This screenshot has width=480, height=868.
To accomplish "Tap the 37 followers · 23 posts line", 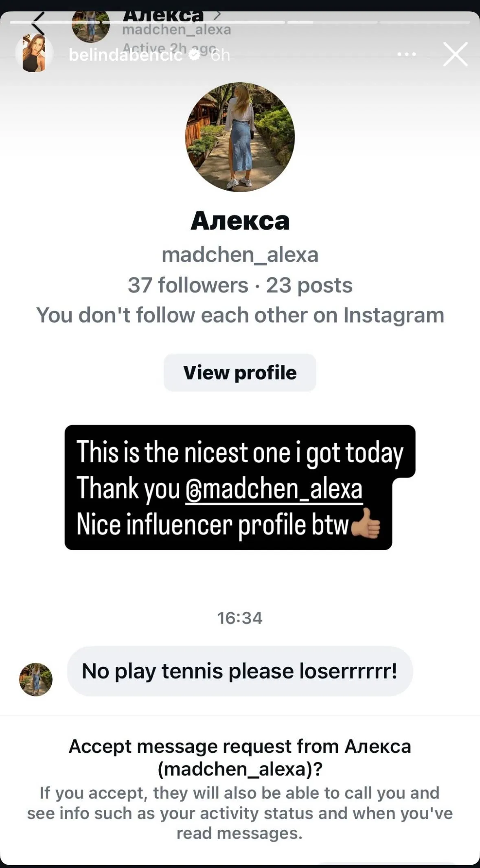I will pos(240,285).
